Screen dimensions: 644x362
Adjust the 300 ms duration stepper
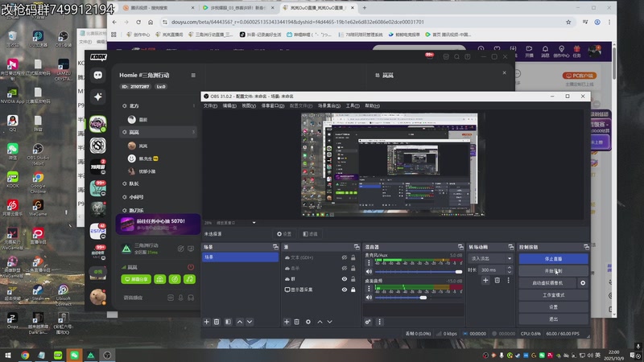510,269
